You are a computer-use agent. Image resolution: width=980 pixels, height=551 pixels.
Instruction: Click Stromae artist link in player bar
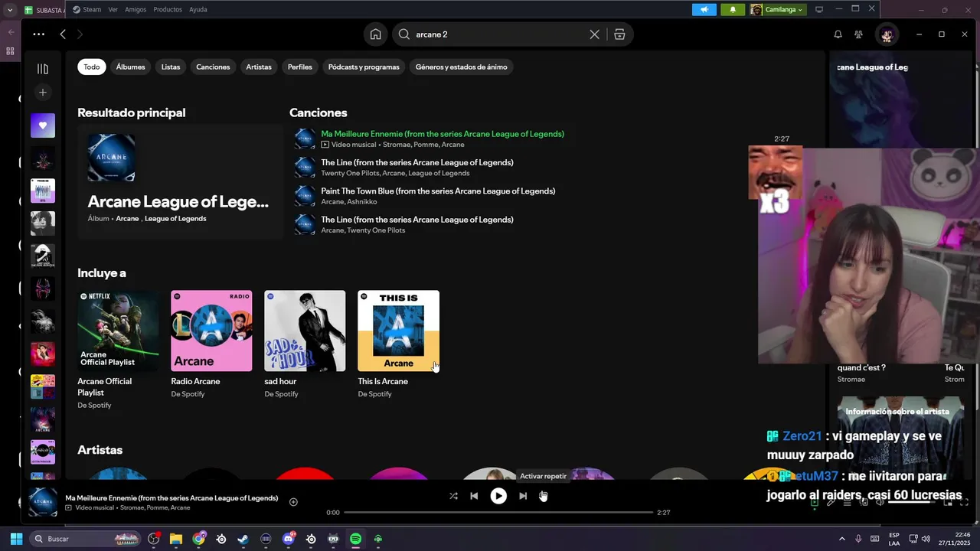[131, 508]
